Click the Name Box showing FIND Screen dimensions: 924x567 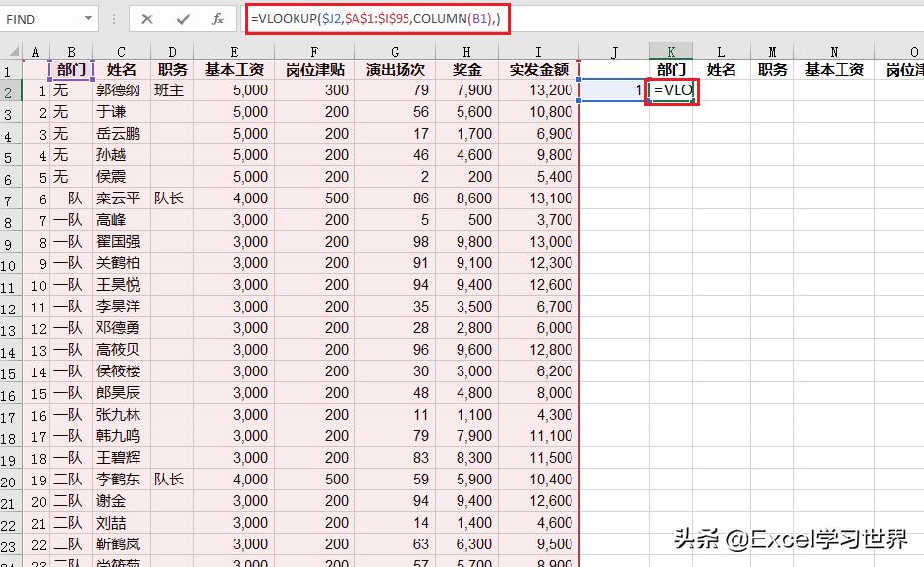point(39,18)
